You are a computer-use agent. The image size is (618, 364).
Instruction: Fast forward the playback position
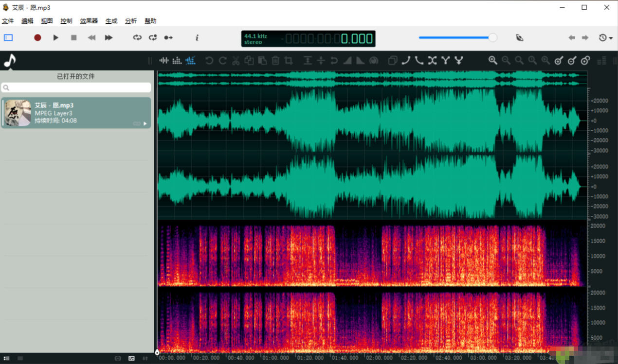coord(109,37)
